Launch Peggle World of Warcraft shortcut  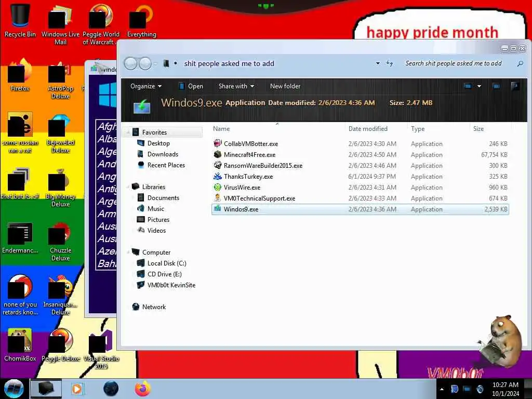pyautogui.click(x=101, y=24)
